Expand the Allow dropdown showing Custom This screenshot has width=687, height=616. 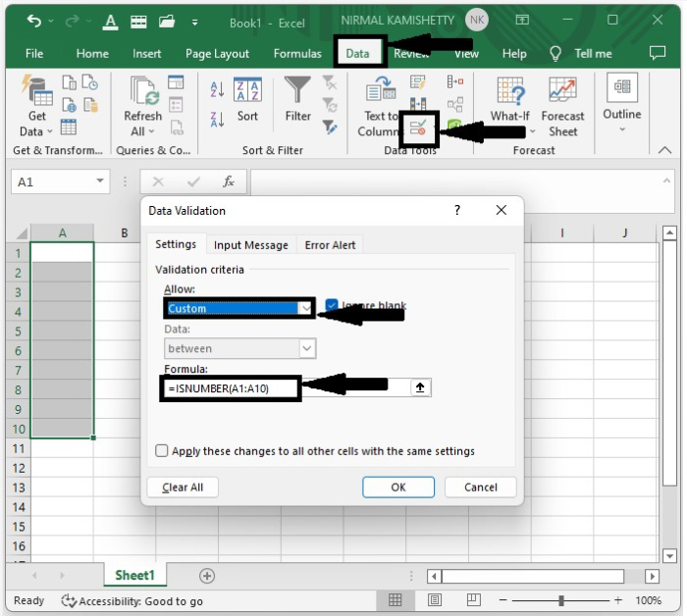[x=305, y=308]
